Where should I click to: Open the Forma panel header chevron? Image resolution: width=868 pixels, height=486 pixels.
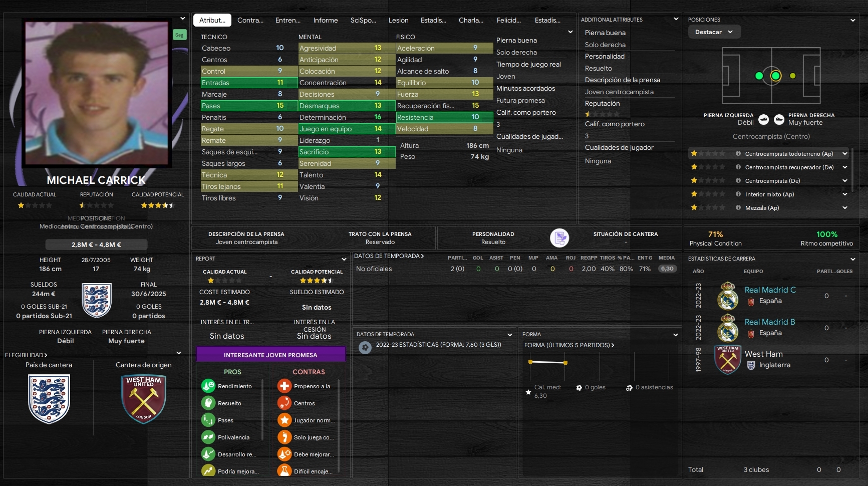point(676,335)
